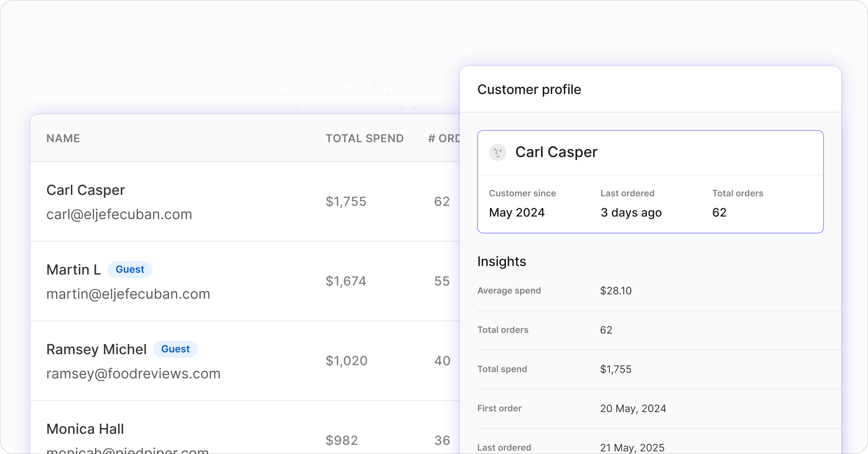Viewport: 868px width, 454px height.
Task: Click the Customer since label
Action: (x=523, y=193)
